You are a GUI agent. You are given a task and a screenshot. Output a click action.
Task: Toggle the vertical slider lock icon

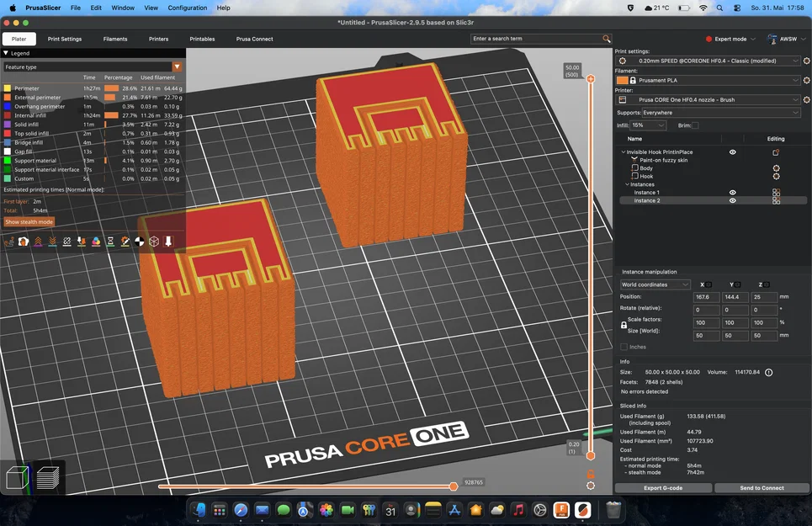tap(591, 474)
